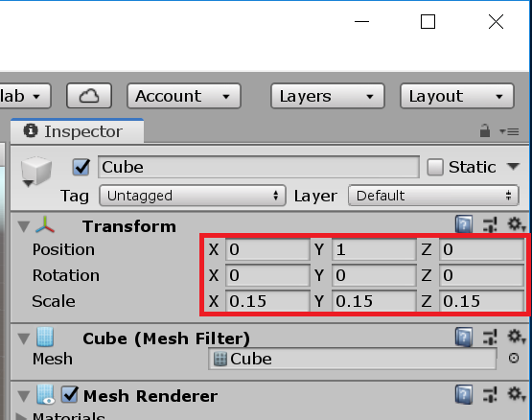Select the Inspector tab
This screenshot has height=420, width=532.
[78, 131]
